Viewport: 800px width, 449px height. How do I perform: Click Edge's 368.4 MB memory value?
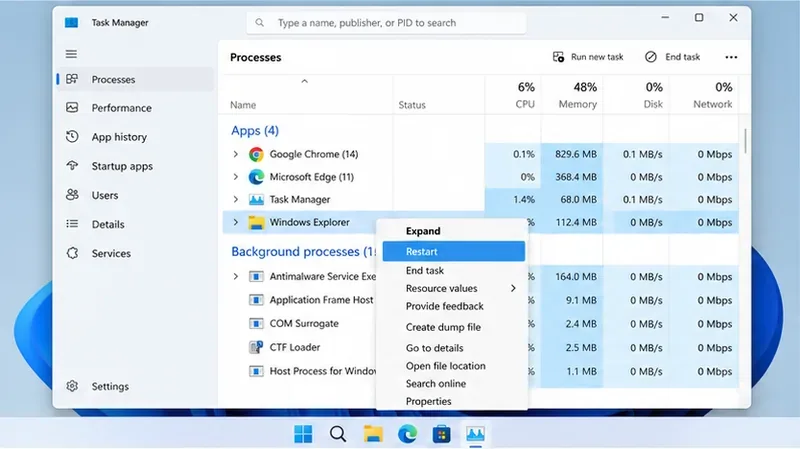576,177
